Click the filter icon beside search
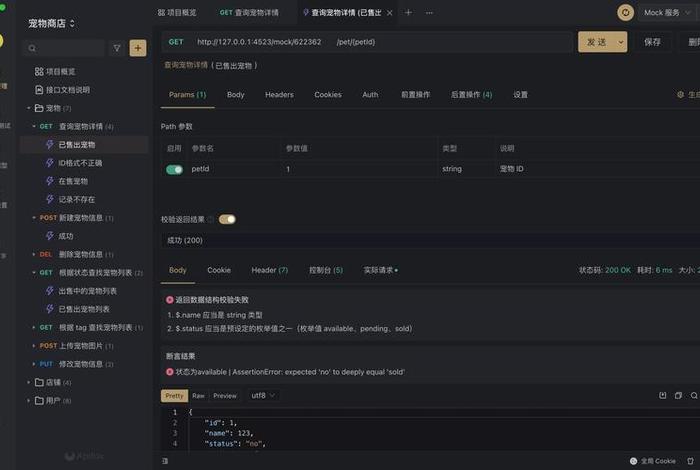Viewport: 700px width, 470px height. (117, 48)
